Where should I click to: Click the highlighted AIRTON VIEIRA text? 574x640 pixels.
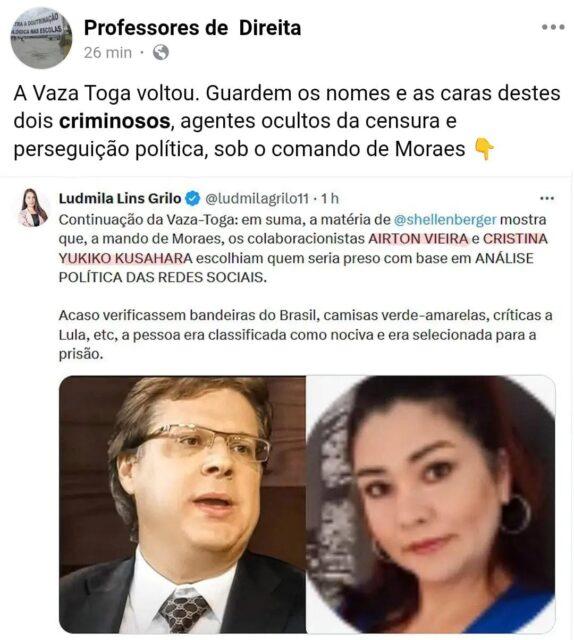pos(418,239)
